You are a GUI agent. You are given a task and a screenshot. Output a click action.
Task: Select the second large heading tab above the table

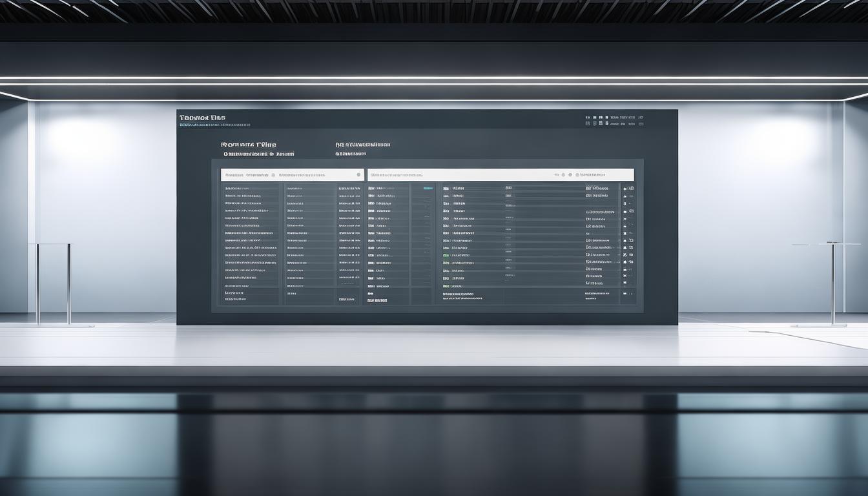pos(363,145)
